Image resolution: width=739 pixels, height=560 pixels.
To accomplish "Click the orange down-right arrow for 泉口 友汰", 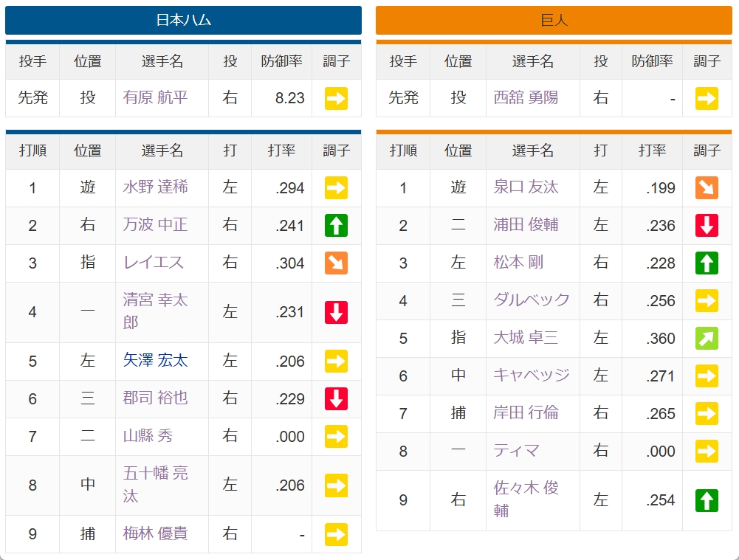I will [707, 188].
